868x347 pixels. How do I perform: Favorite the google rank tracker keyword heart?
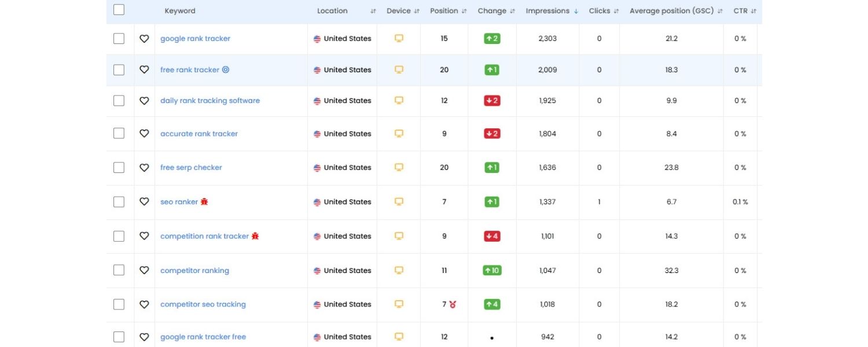144,39
